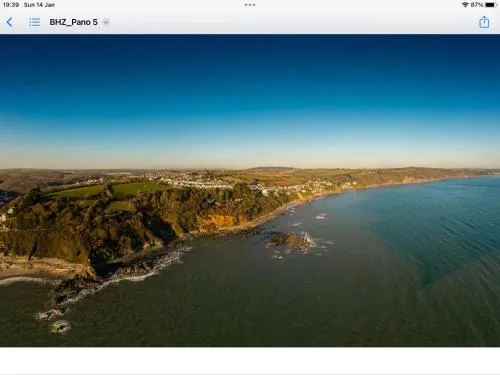Tap the 19:39 clock in status bar
The image size is (500, 375).
(x=11, y=5)
